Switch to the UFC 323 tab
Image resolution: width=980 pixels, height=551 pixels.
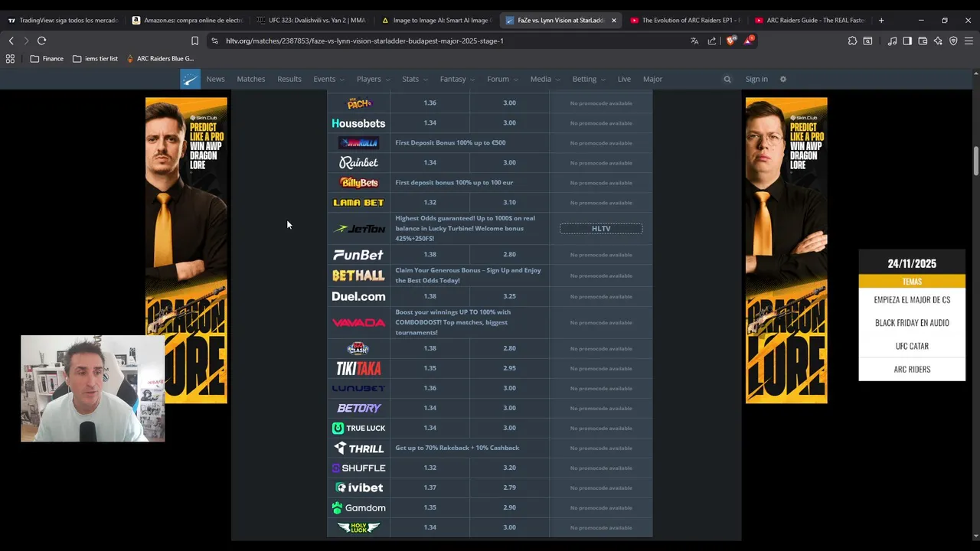click(x=311, y=20)
